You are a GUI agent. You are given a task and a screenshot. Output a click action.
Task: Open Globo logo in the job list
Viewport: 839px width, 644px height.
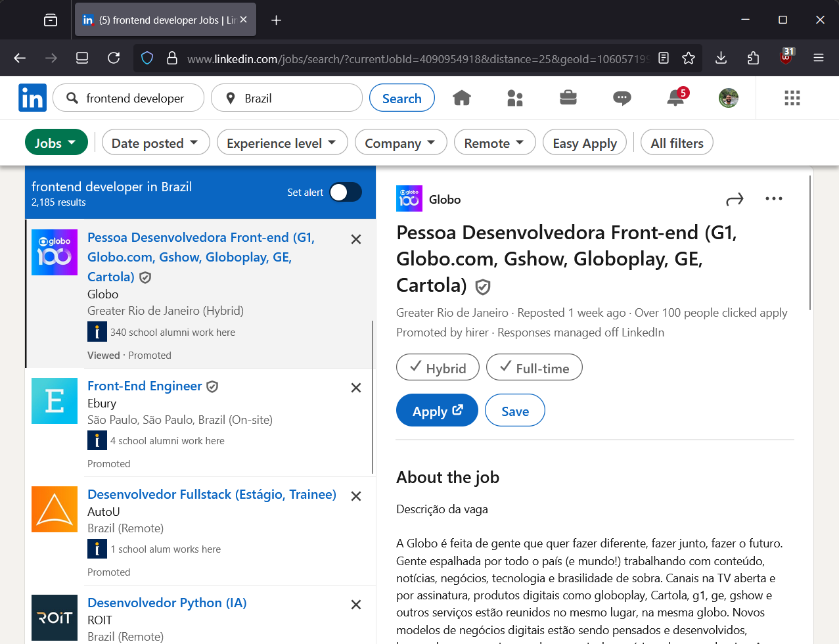click(x=55, y=252)
